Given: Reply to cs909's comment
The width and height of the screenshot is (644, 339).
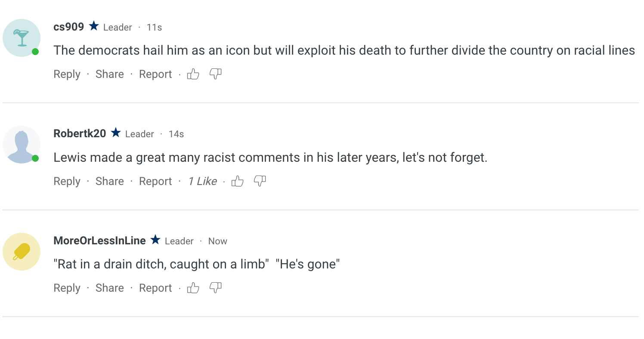Looking at the screenshot, I should 67,74.
